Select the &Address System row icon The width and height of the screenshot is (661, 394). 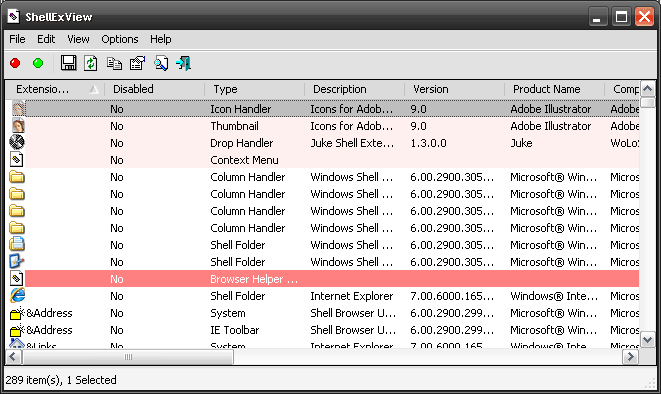[x=17, y=313]
